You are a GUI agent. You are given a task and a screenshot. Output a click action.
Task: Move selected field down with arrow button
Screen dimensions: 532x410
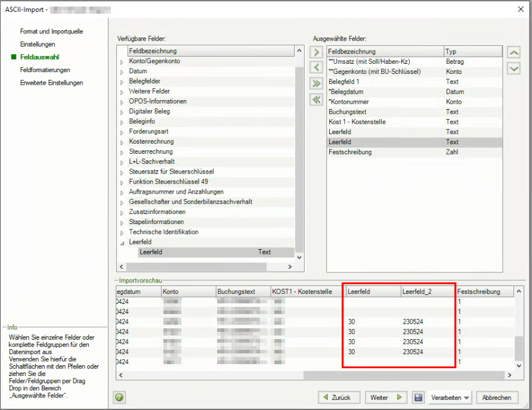pos(513,68)
